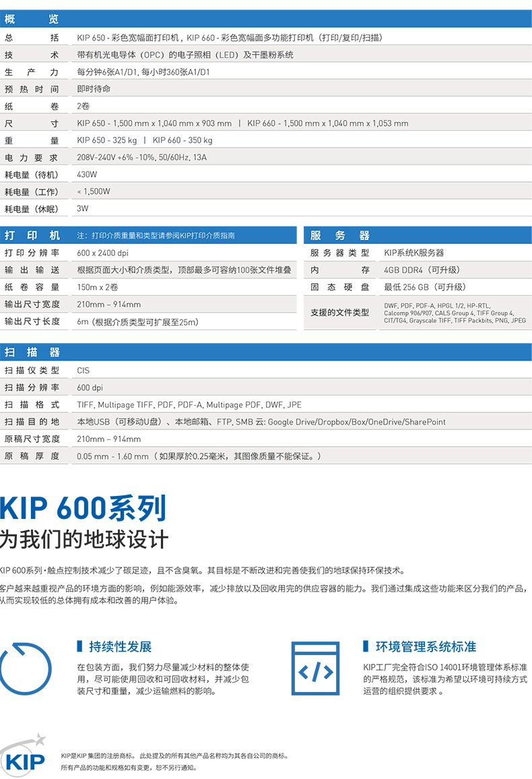Image resolution: width=532 pixels, height=779 pixels.
Task: Click the standby power value 430W
Action: point(87,175)
